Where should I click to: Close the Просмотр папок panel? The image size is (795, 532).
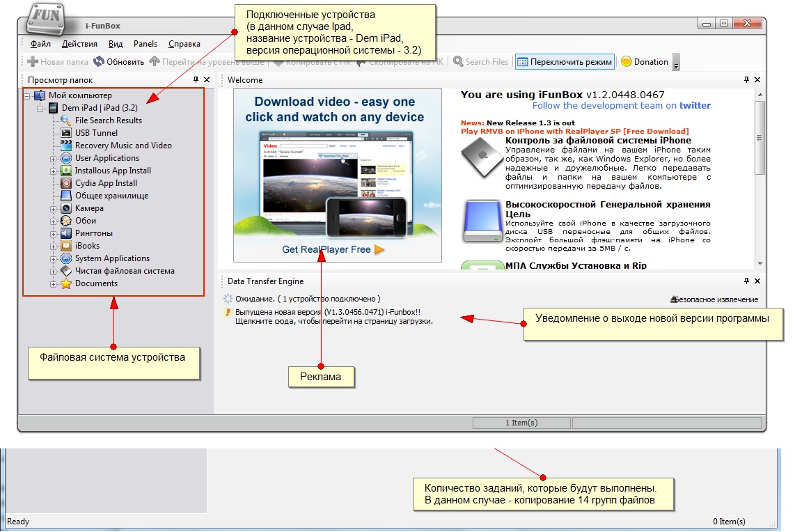click(x=207, y=79)
